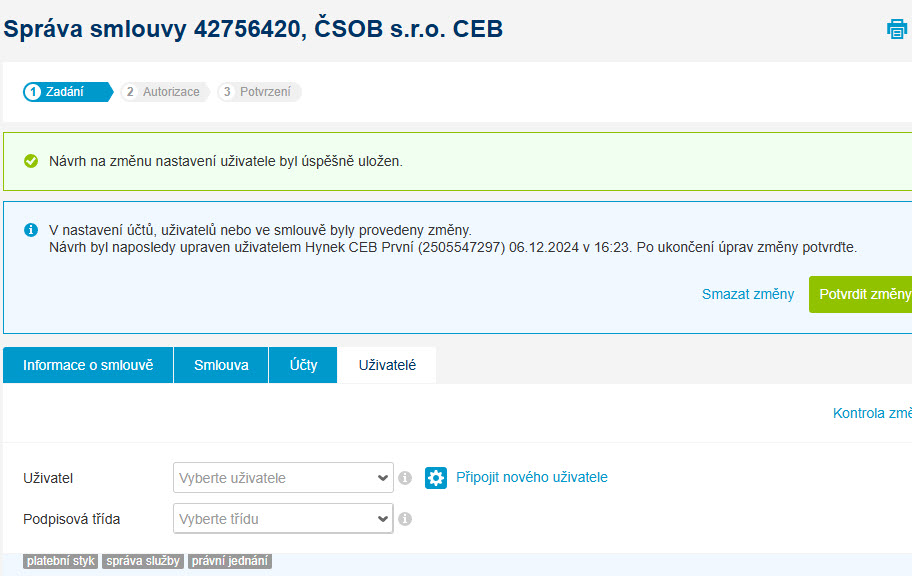
Task: Click the platební styk tag
Action: pos(60,561)
